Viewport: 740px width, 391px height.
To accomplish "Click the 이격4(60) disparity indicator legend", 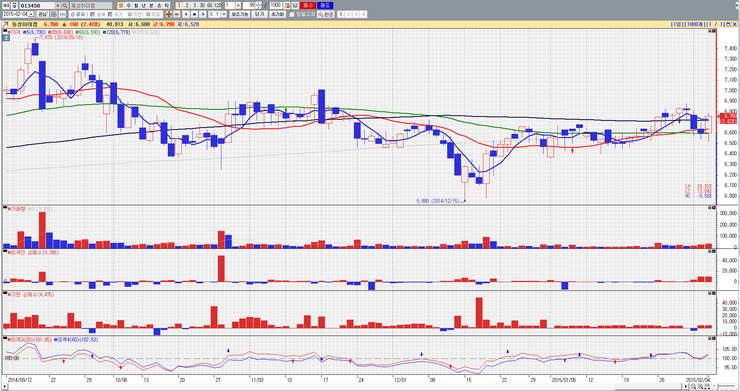I will (x=76, y=339).
